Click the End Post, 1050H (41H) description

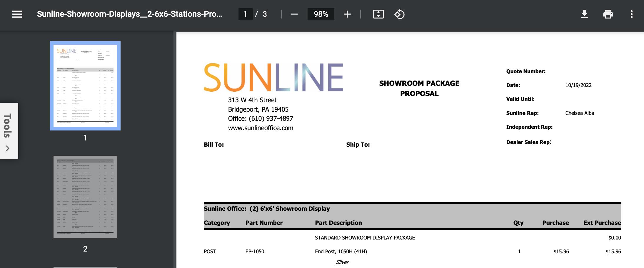341,252
